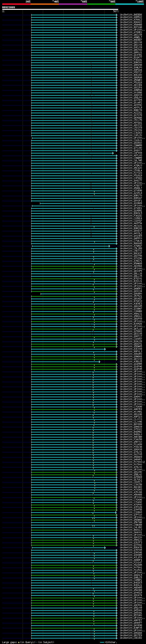
Task: Click UniRef100_O57521 label
Action: coord(131,296)
